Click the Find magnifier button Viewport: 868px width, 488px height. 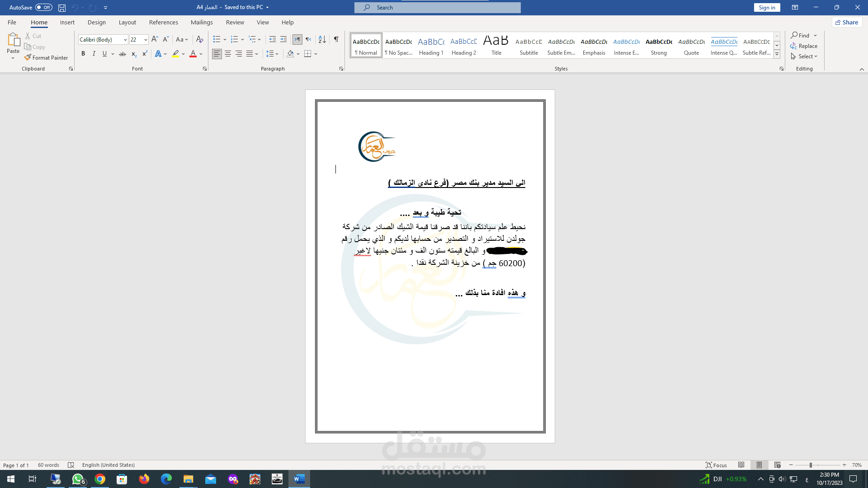pos(800,35)
